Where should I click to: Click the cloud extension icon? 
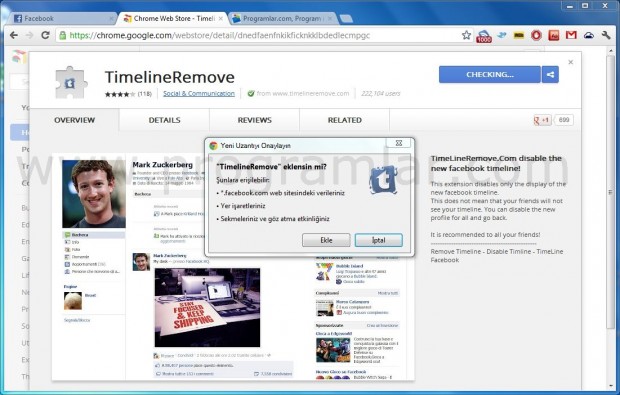(589, 35)
